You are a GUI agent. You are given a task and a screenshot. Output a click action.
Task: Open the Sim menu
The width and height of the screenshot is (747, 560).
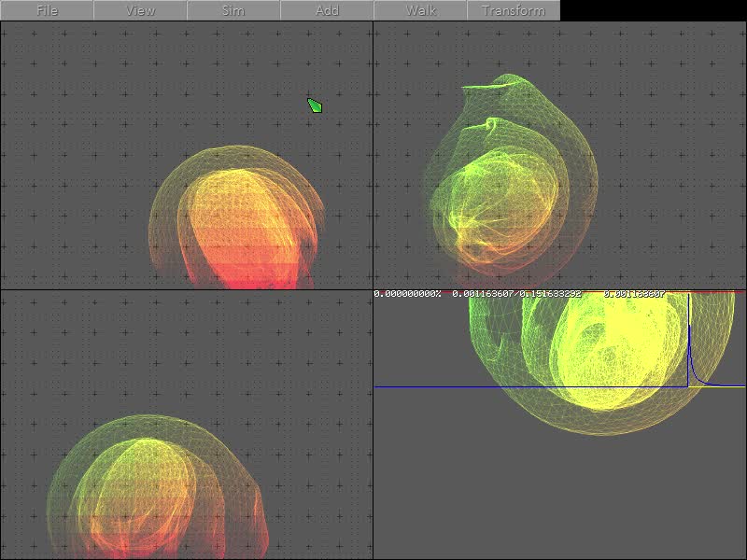pyautogui.click(x=233, y=10)
